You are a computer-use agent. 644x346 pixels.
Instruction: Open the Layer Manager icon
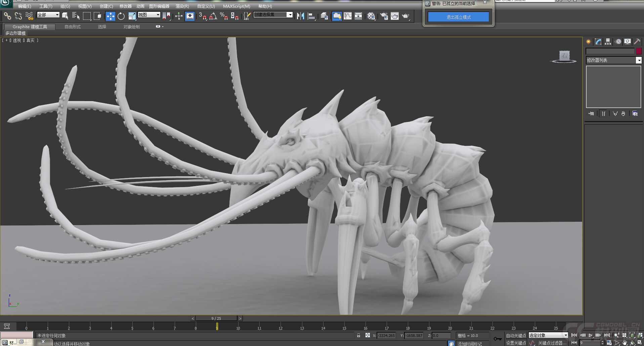(x=324, y=16)
